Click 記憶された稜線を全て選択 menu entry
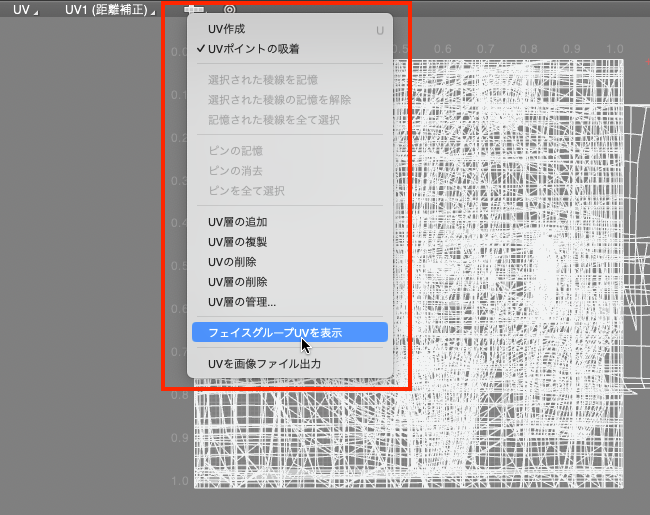This screenshot has width=650, height=515. [x=273, y=119]
